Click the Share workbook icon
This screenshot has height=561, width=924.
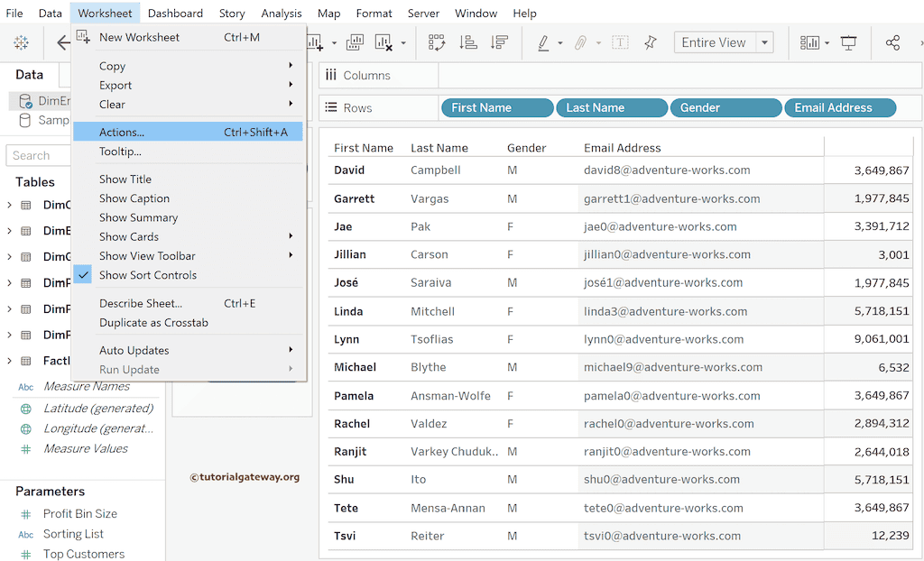pos(892,42)
